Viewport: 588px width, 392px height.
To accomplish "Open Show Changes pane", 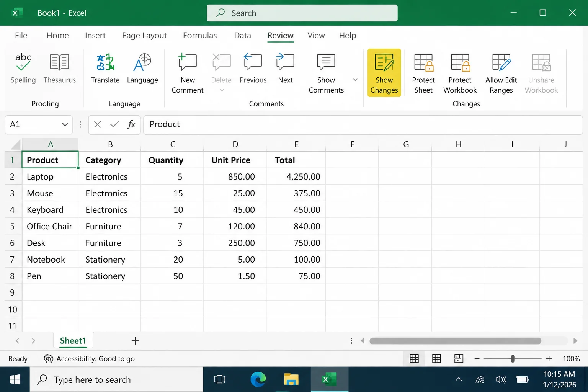I will (x=384, y=73).
